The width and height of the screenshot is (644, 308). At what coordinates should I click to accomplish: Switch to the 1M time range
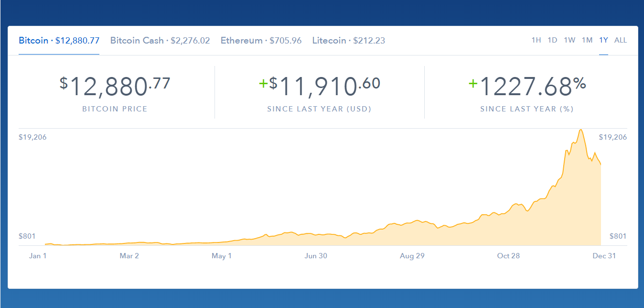pyautogui.click(x=587, y=40)
